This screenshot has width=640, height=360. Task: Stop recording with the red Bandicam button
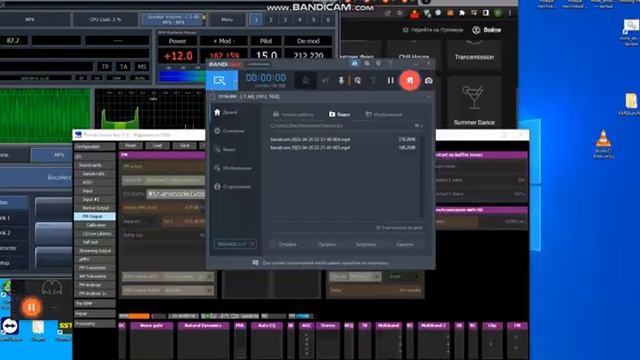tap(410, 80)
